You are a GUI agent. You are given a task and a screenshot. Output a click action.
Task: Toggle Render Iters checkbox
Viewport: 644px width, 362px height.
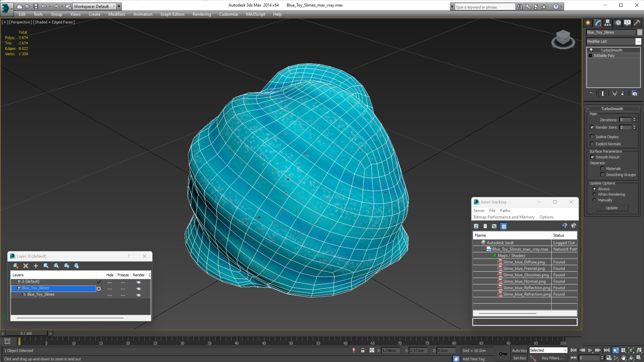pos(592,127)
